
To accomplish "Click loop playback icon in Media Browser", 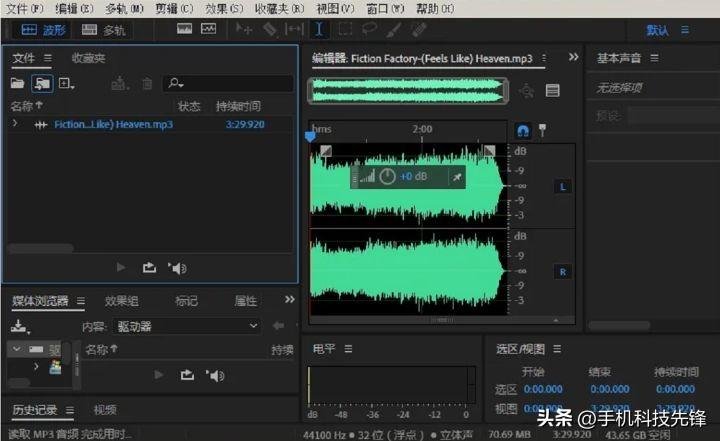I will click(x=186, y=375).
